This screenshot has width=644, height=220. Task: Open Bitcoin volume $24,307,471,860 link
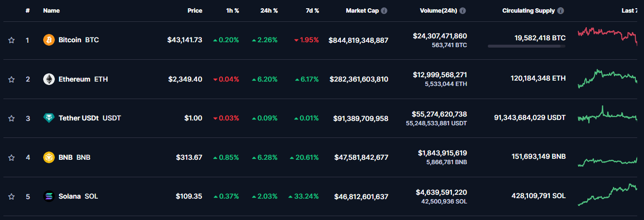[440, 36]
